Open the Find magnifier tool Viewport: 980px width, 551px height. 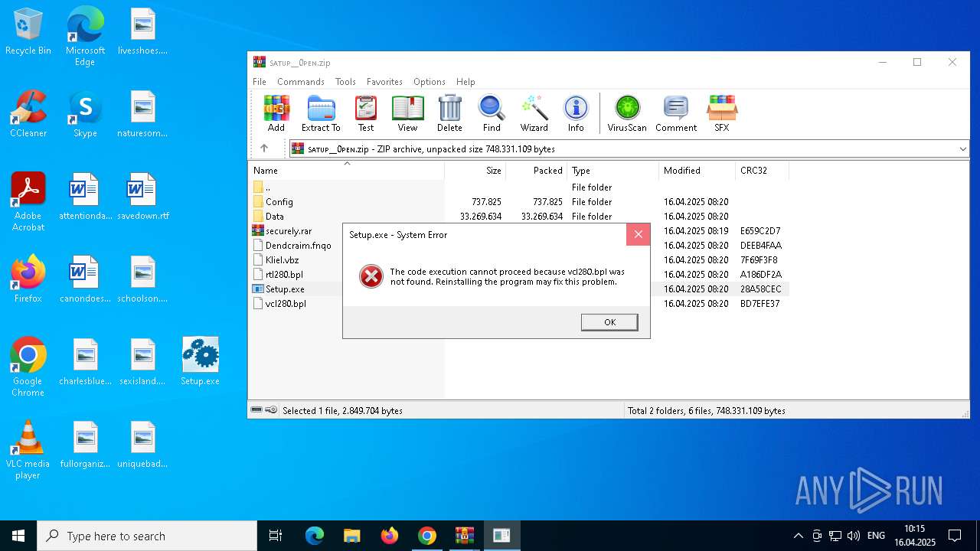492,113
